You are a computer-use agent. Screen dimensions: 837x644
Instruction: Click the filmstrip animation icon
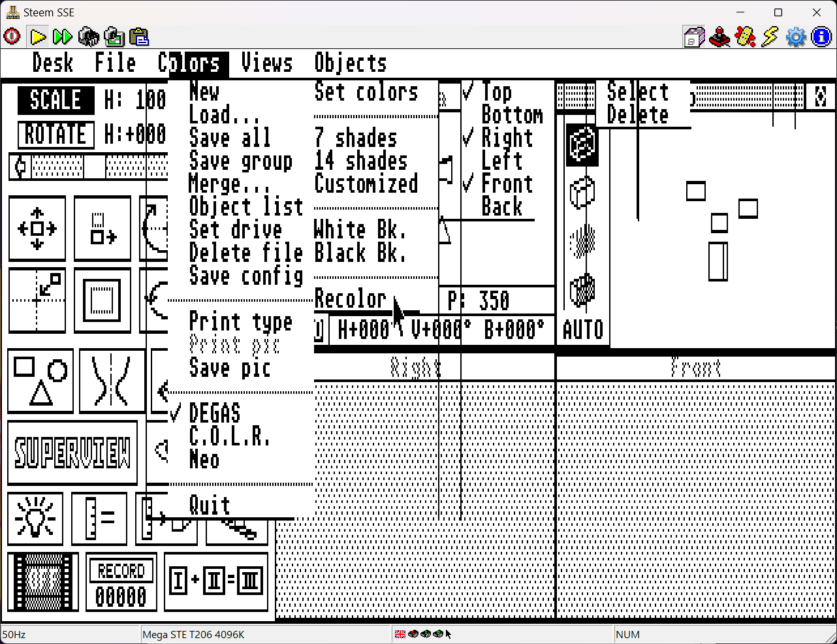tap(42, 581)
